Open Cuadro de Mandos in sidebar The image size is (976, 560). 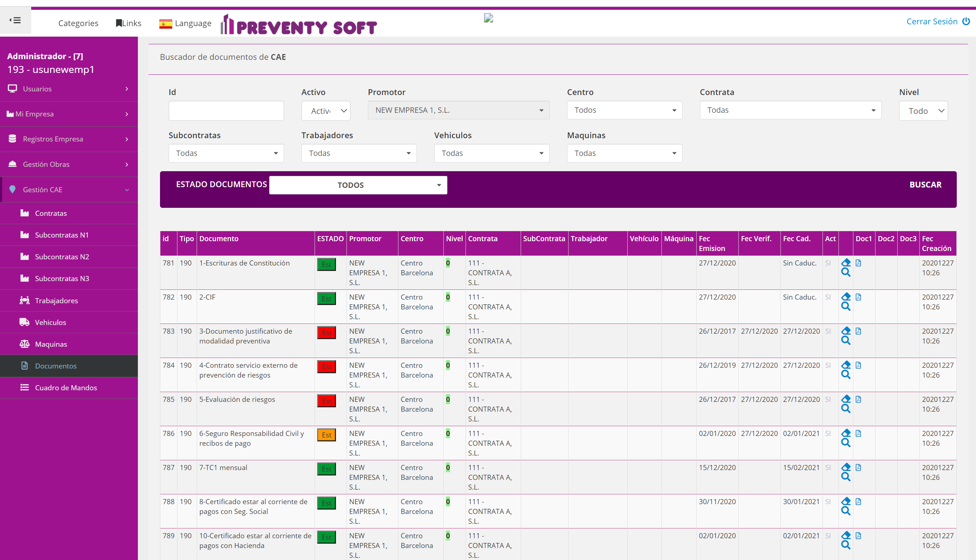point(66,388)
